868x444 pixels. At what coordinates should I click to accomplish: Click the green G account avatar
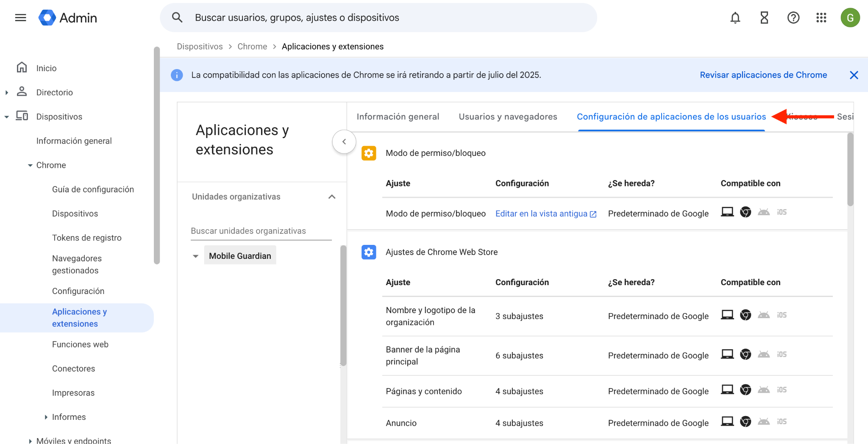(850, 18)
